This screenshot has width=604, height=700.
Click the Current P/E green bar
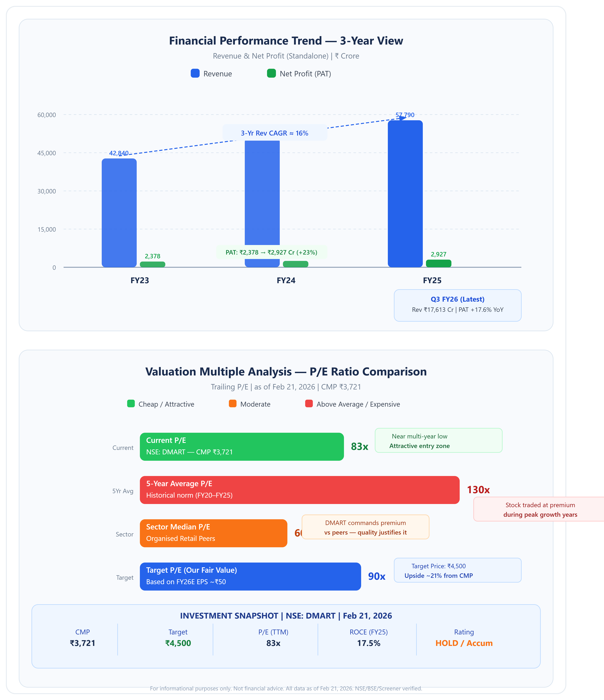(242, 446)
